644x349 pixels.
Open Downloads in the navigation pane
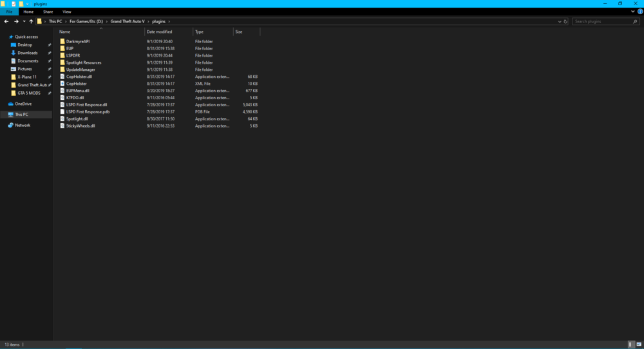tap(27, 53)
